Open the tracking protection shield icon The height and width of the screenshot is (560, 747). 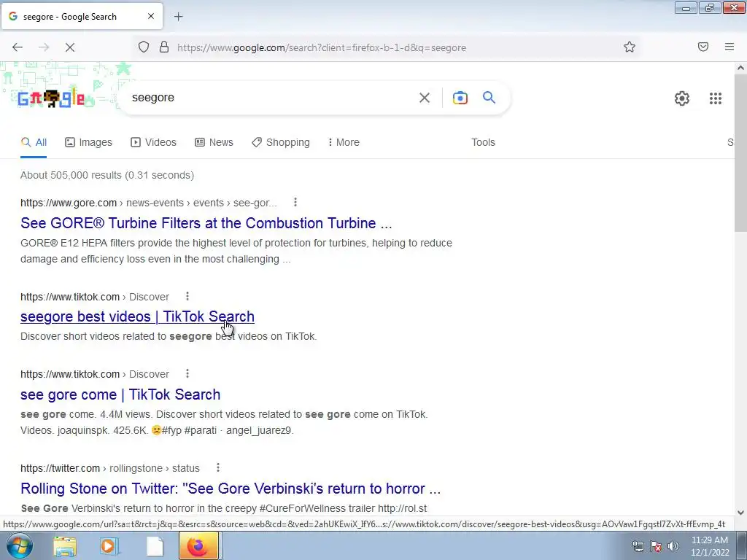pyautogui.click(x=144, y=47)
